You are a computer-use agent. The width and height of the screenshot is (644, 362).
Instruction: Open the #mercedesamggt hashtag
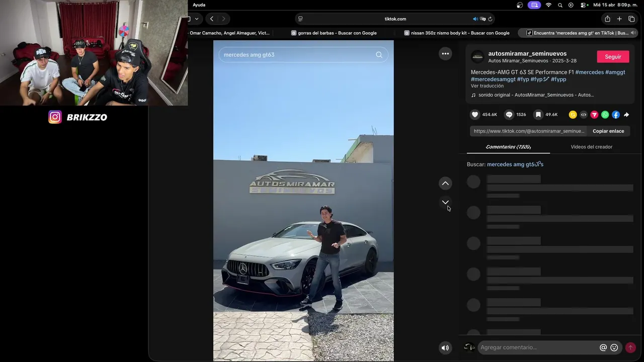[x=493, y=79]
